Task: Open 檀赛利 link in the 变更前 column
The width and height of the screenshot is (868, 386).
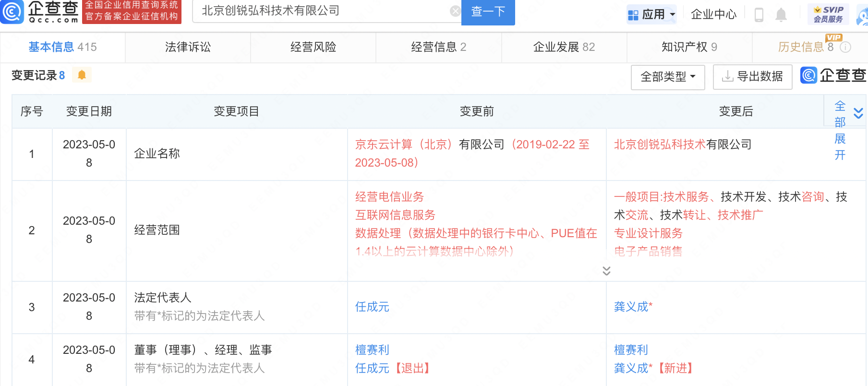Action: [372, 350]
